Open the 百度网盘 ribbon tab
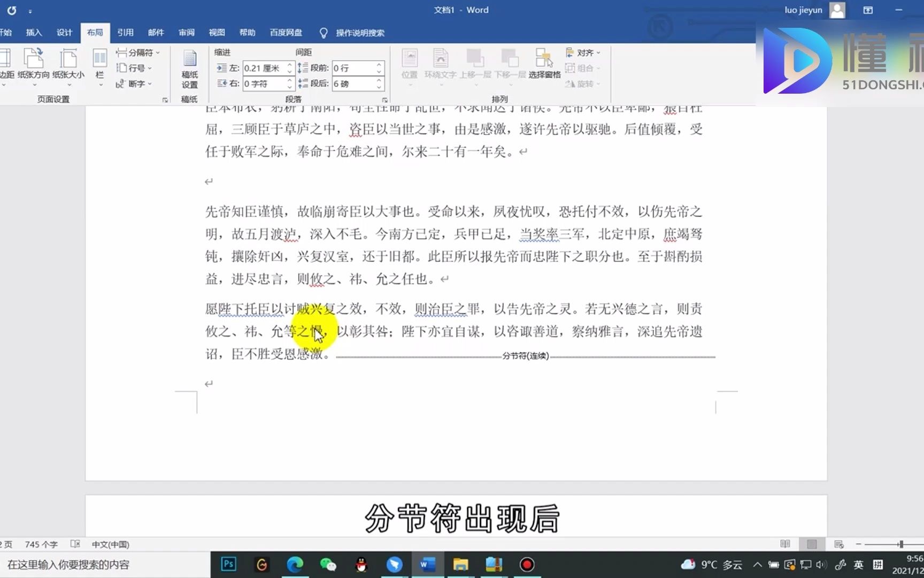924x578 pixels. tap(286, 33)
